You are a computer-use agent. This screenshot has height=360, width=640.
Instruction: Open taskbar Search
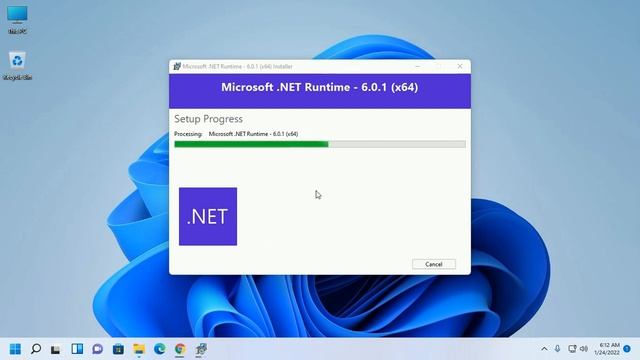point(36,349)
